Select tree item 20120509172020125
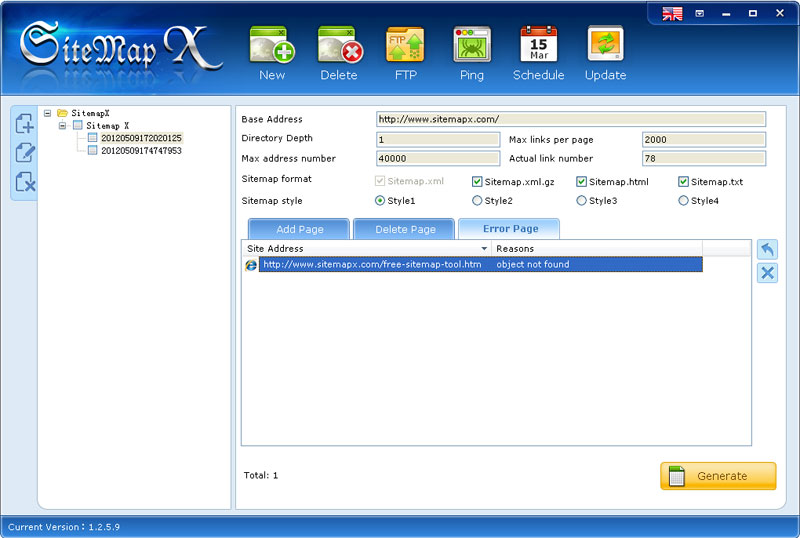The image size is (800, 538). pyautogui.click(x=141, y=138)
